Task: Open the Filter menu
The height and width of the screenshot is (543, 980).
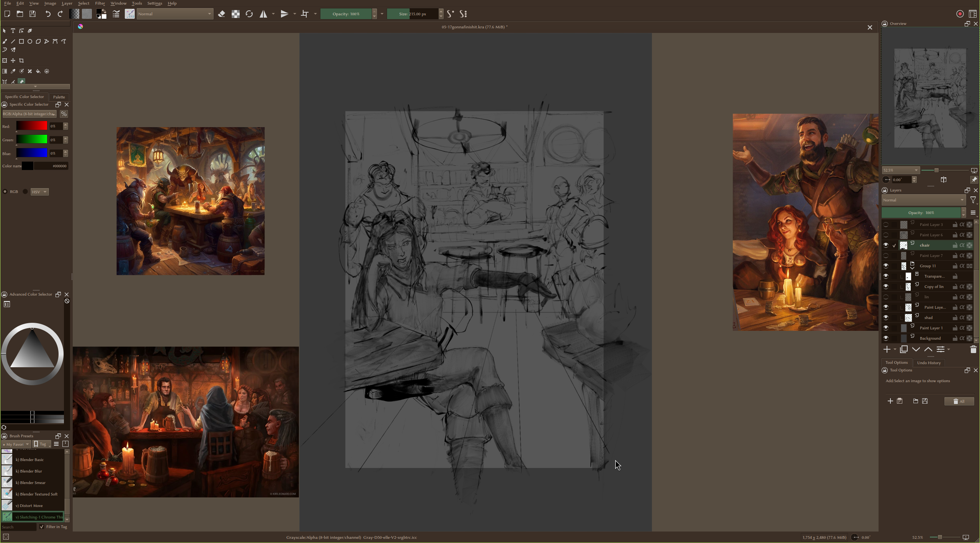Action: coord(100,3)
